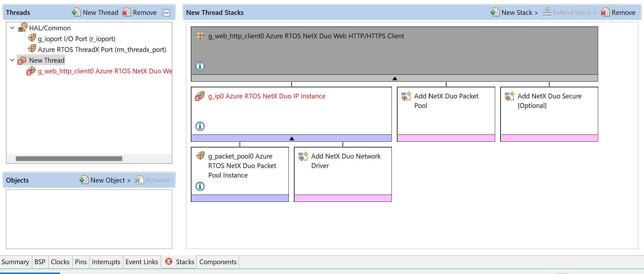Click the New Thread tree node icon
This screenshot has height=274, width=644.
point(22,60)
